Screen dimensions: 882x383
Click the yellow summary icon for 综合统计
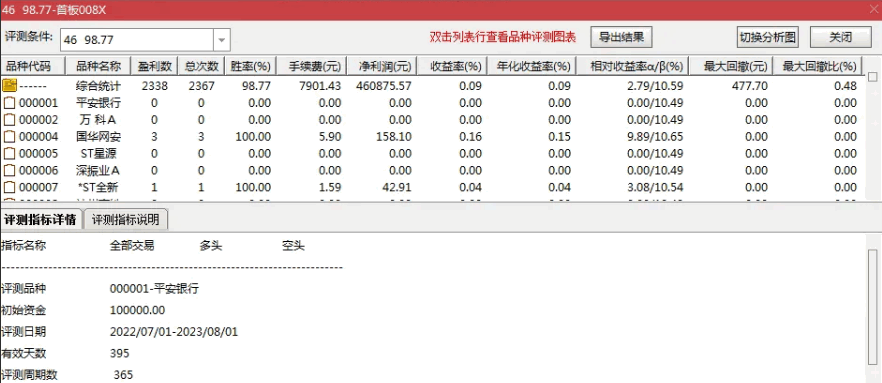click(10, 85)
